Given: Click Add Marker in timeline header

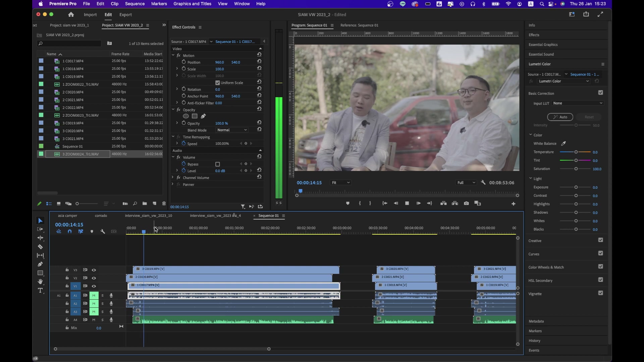Looking at the screenshot, I should [x=92, y=231].
